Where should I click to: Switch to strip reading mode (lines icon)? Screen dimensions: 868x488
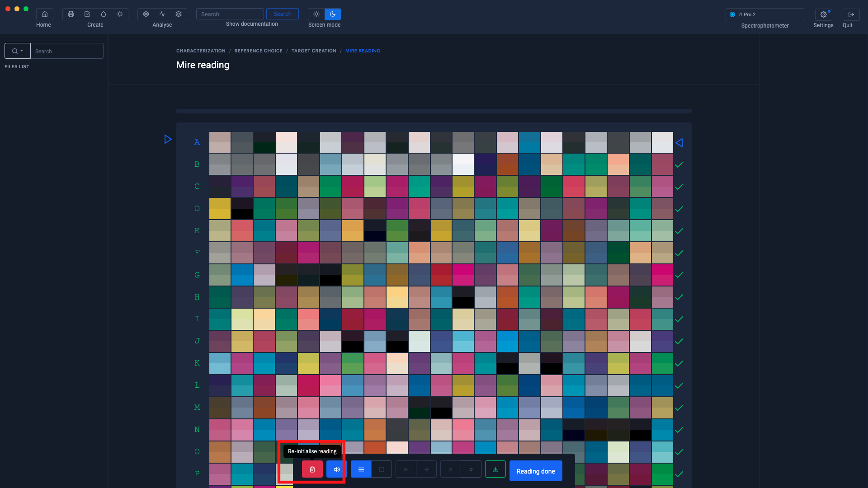point(361,469)
